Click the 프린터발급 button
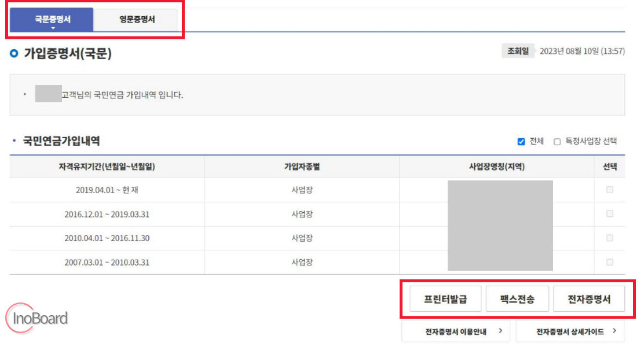This screenshot has width=644, height=347. (445, 299)
